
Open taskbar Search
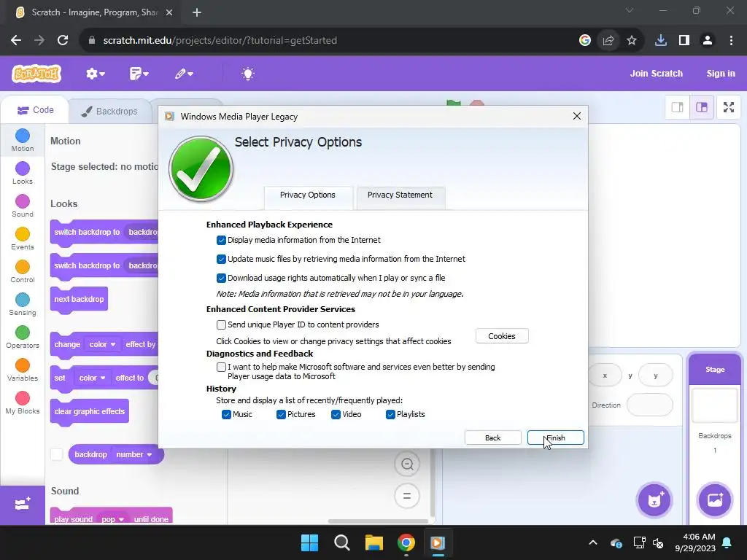point(342,542)
